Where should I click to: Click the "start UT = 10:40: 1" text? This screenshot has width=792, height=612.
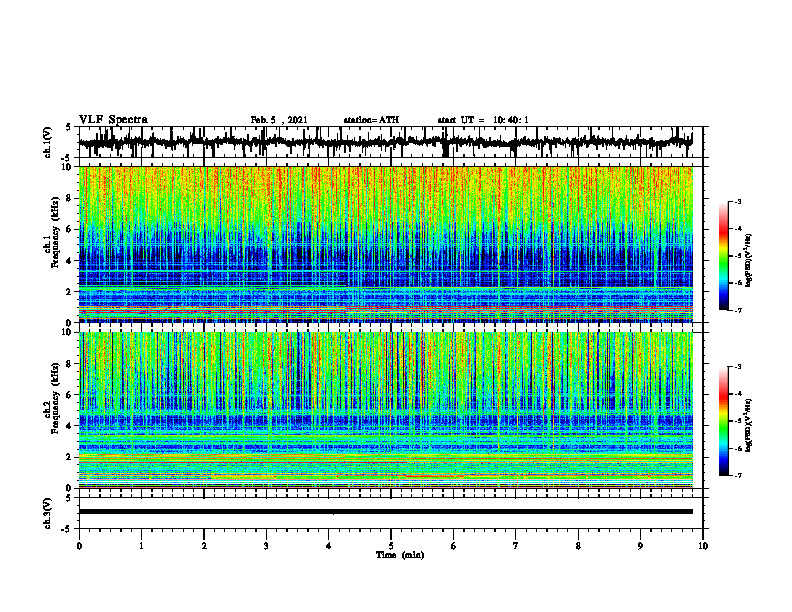(x=483, y=120)
